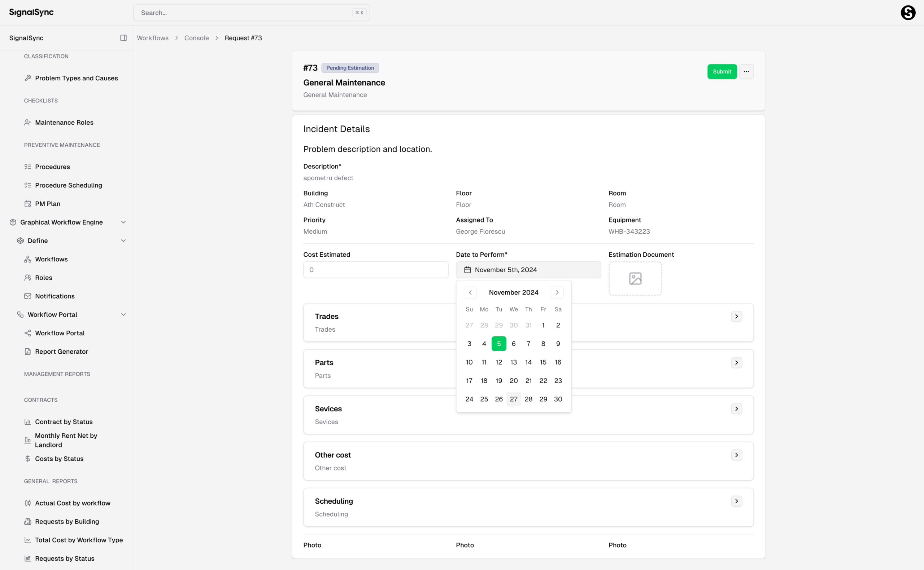Go to next month in calendar
This screenshot has width=924, height=570.
click(x=557, y=292)
